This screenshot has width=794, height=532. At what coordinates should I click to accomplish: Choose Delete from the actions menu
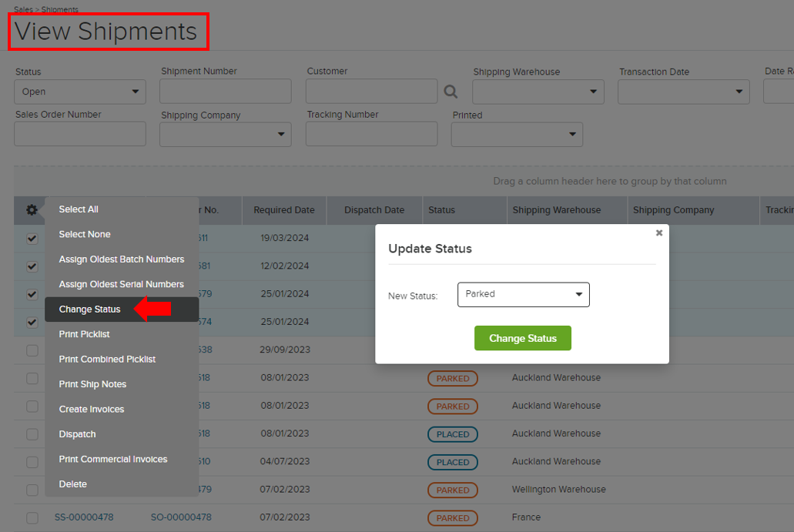(x=73, y=483)
